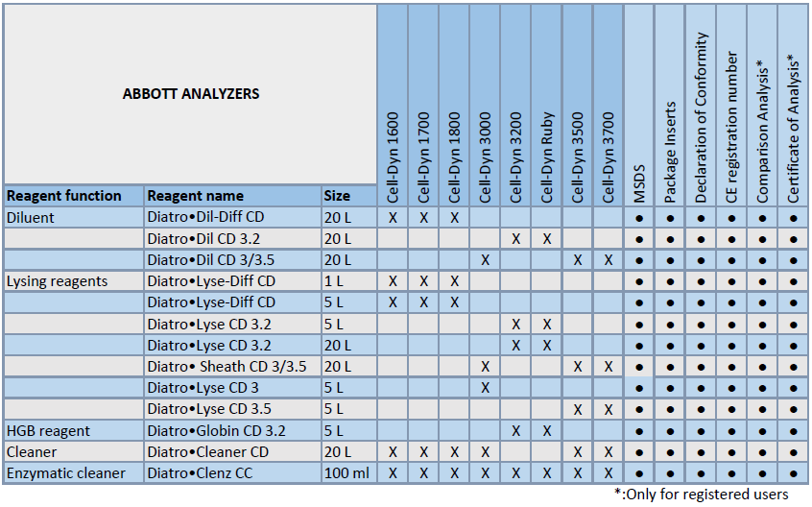Image resolution: width=812 pixels, height=507 pixels.
Task: Click the Cell-Dyn Ruby column header
Action: click(547, 105)
